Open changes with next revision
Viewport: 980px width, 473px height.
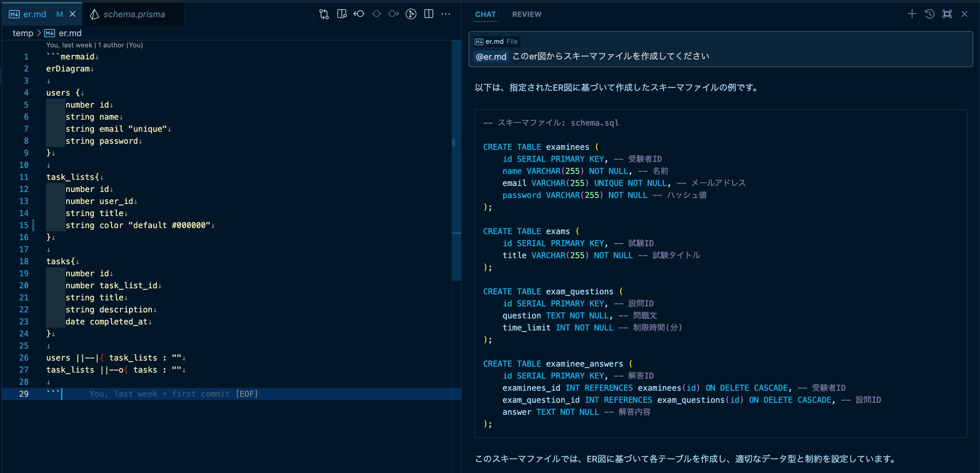[394, 14]
